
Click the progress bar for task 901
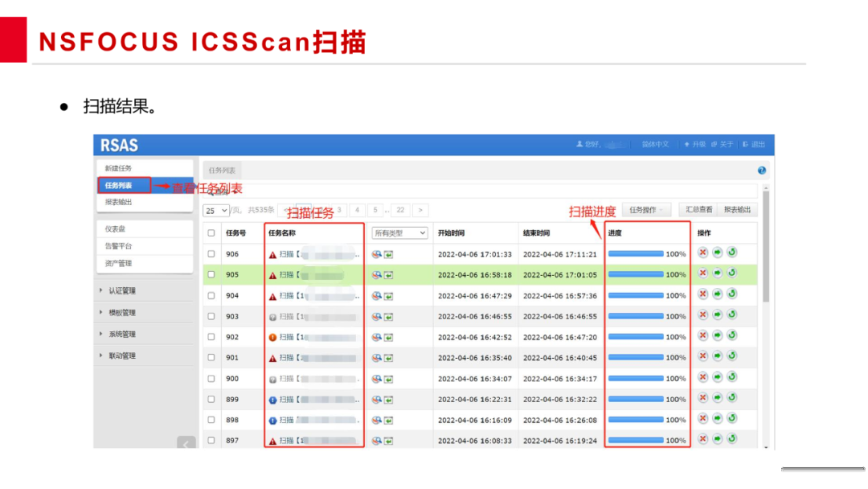coord(636,358)
